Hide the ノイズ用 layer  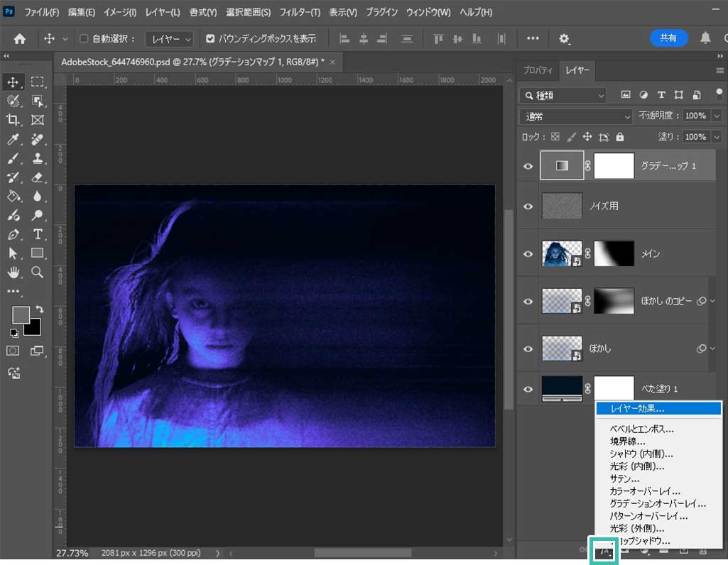(x=528, y=206)
